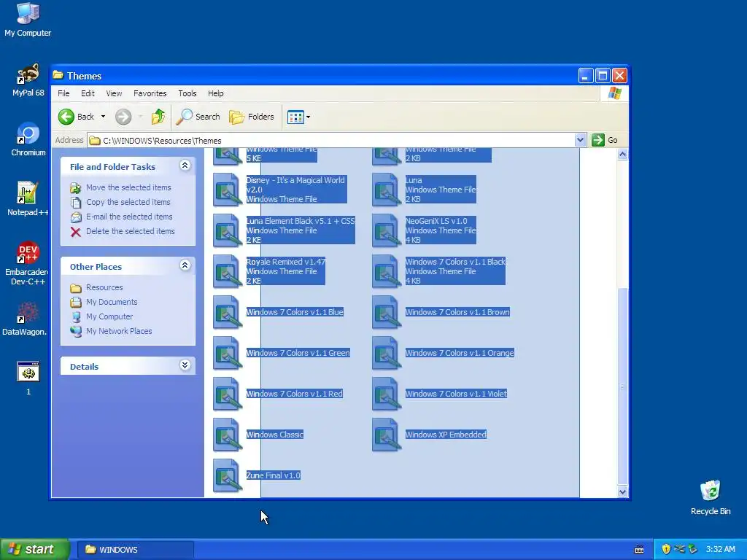Expand the address bar dropdown
Screen dimensions: 747x560
pos(580,140)
